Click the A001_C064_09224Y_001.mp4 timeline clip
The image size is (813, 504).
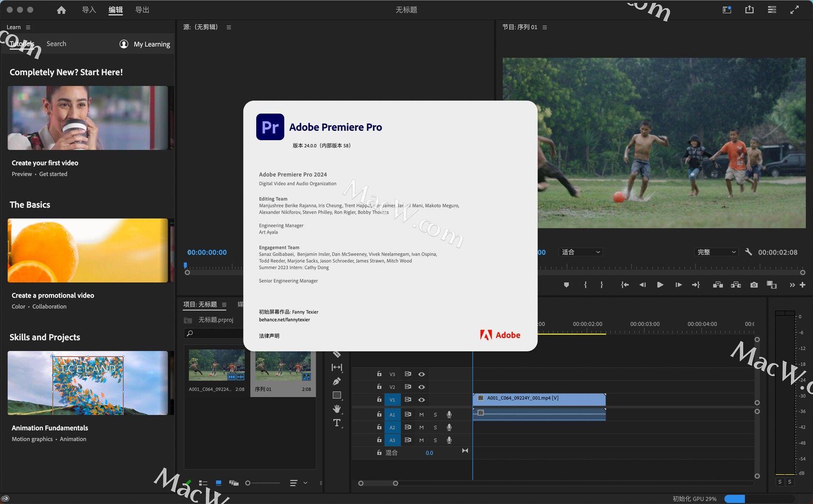point(540,398)
